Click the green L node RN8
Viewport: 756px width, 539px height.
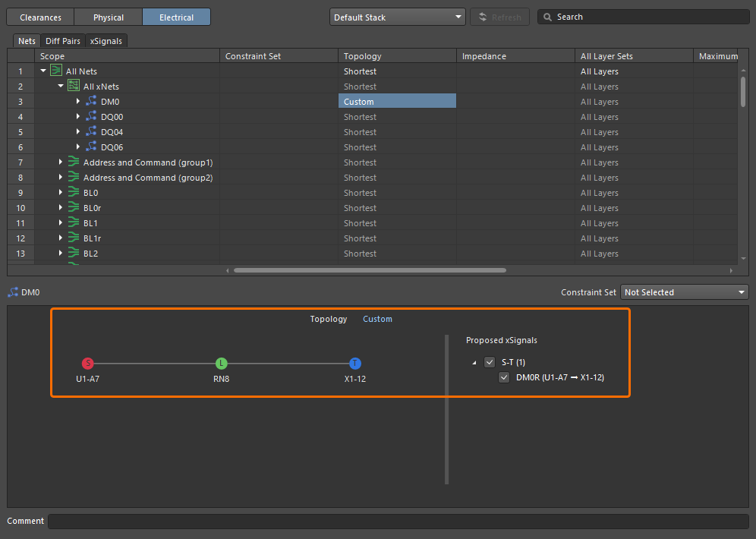click(221, 364)
